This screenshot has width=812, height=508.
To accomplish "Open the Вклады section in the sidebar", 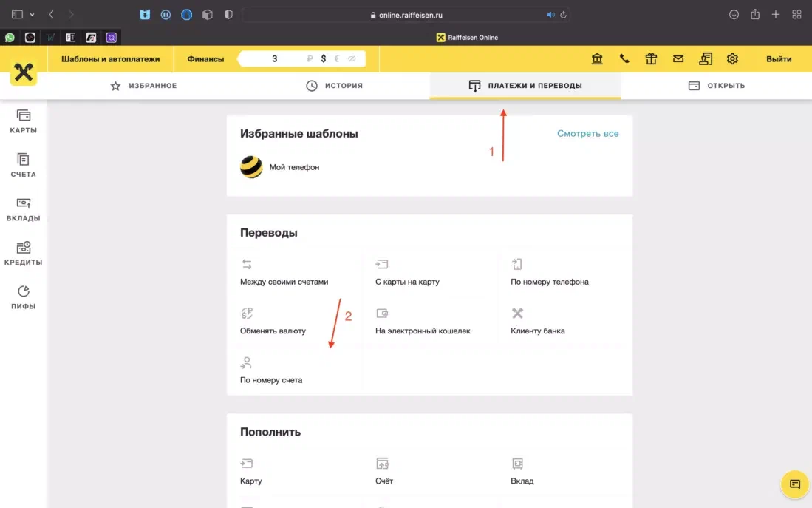I will (x=24, y=209).
